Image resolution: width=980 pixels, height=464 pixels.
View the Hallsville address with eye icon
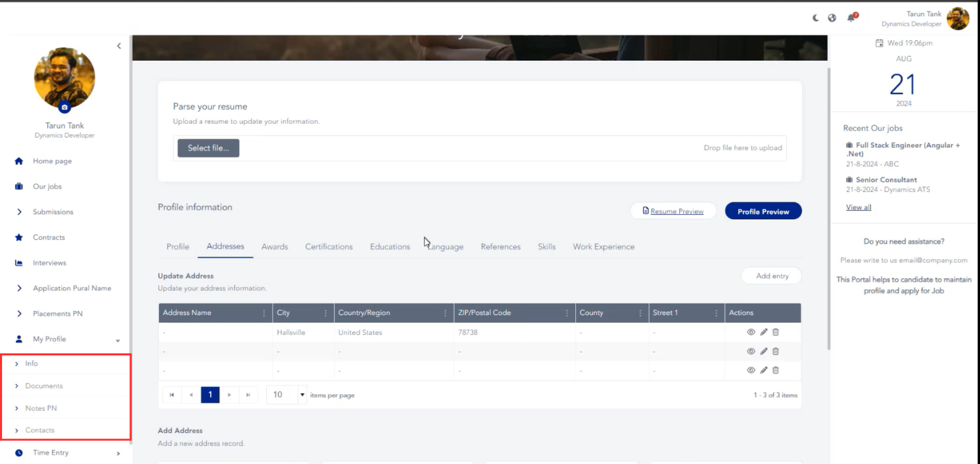pos(751,332)
